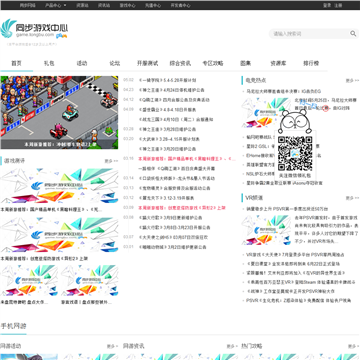360x360 pixels.
Task: Expand the 产品中心 dropdown in top bar
Action: (x=55, y=5)
